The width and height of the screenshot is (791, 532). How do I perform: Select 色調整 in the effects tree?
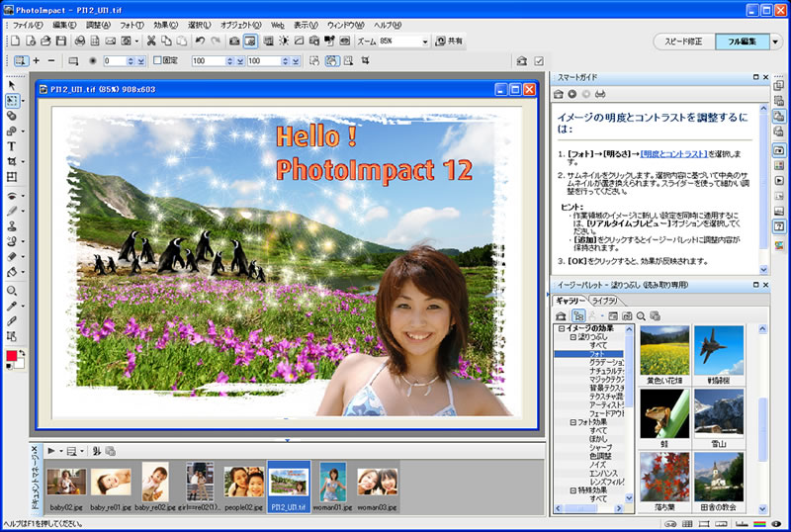tap(600, 456)
